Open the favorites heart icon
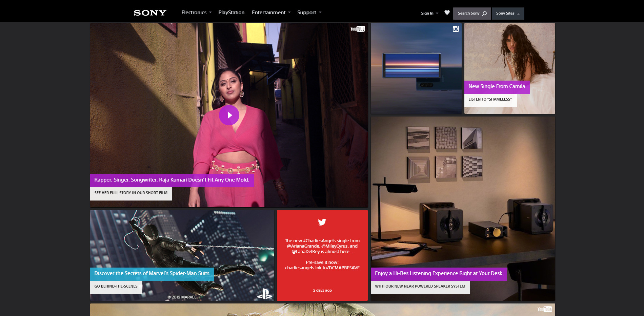Screen dimensions: 644x316 [x=447, y=13]
